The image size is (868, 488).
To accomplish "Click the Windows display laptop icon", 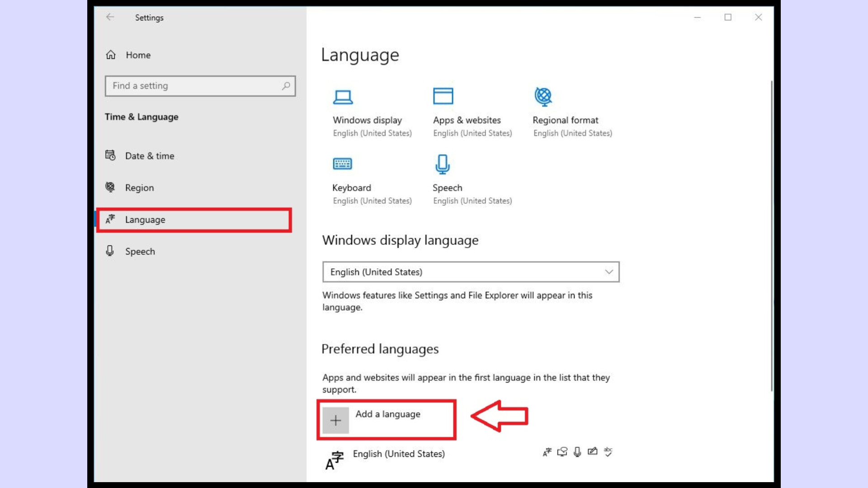I will 343,97.
